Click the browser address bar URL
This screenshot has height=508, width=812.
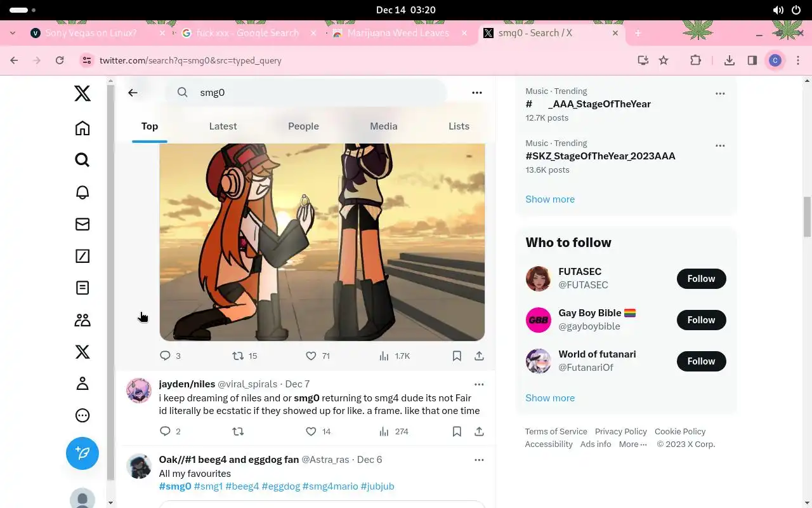click(190, 61)
